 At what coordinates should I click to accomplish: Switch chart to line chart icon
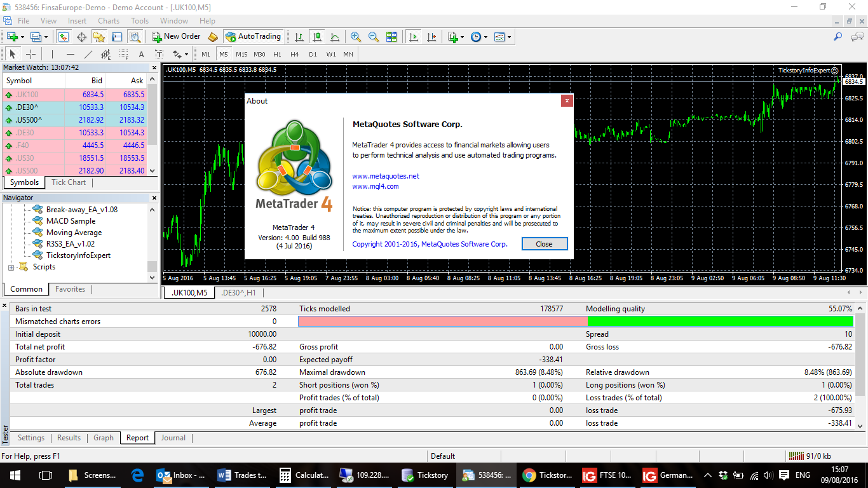tap(334, 37)
